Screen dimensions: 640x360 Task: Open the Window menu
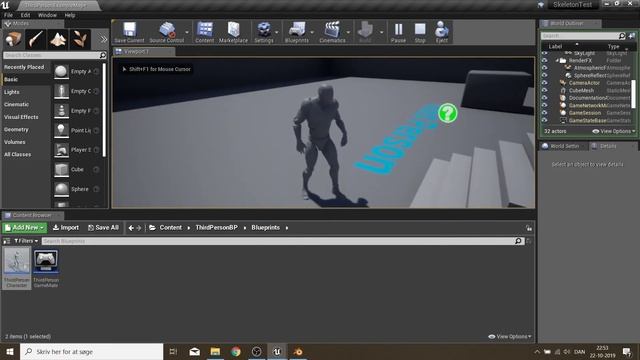[47, 15]
